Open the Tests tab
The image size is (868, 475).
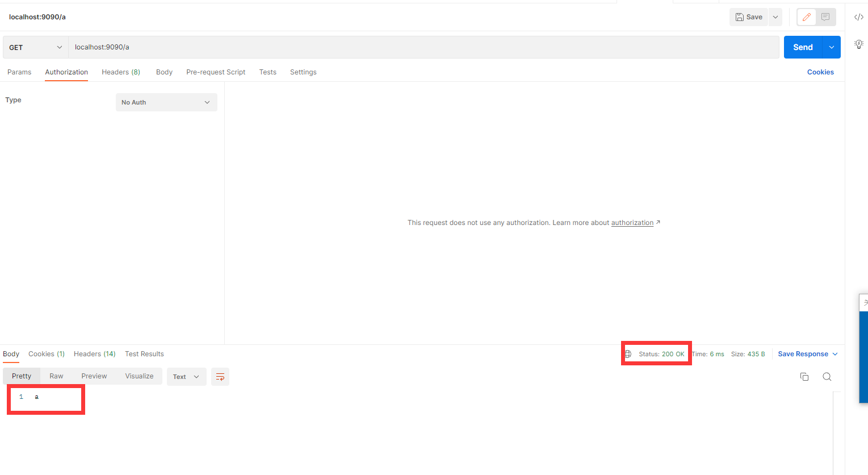point(268,72)
